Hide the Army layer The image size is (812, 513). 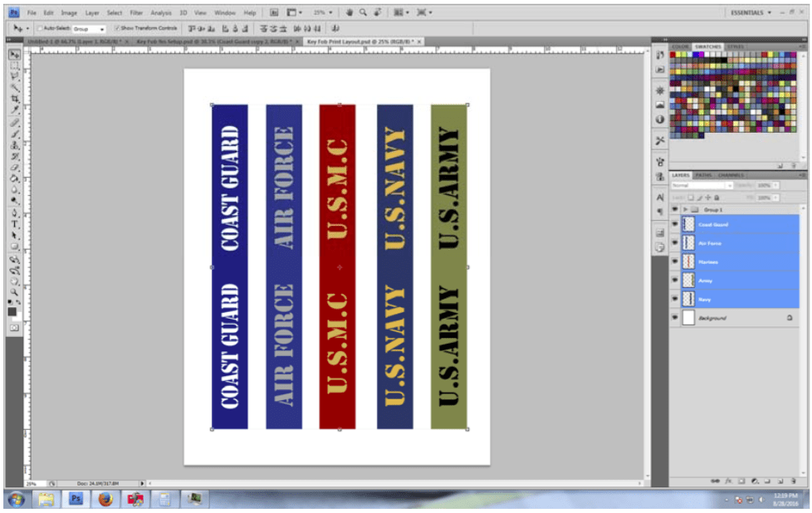pyautogui.click(x=674, y=280)
